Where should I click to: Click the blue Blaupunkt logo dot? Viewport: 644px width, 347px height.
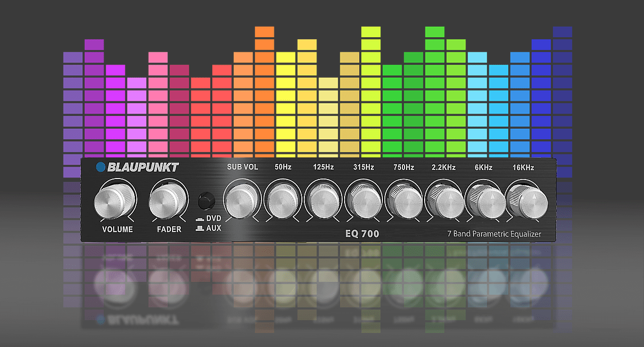tap(101, 167)
